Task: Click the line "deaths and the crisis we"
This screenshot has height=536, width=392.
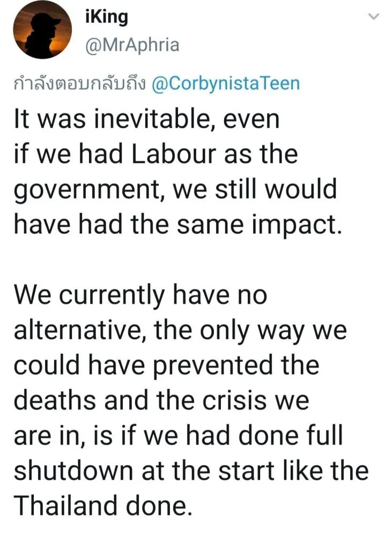Action: tap(161, 400)
